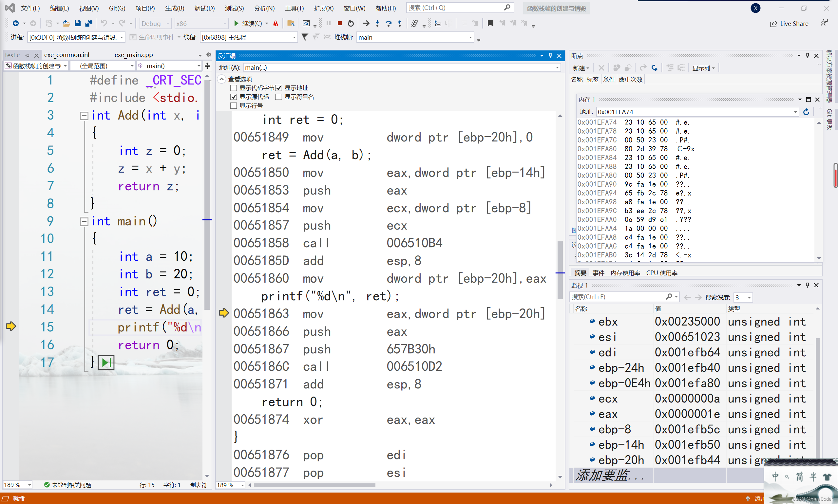Screen dimensions: 838x504
Task: Click the Step Over icon
Action: pos(388,24)
